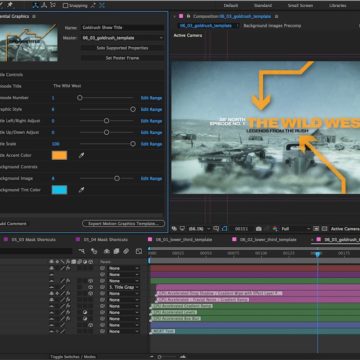Open the Essential Graphics panel menu icon
This screenshot has height=360, width=360.
[x=34, y=16]
